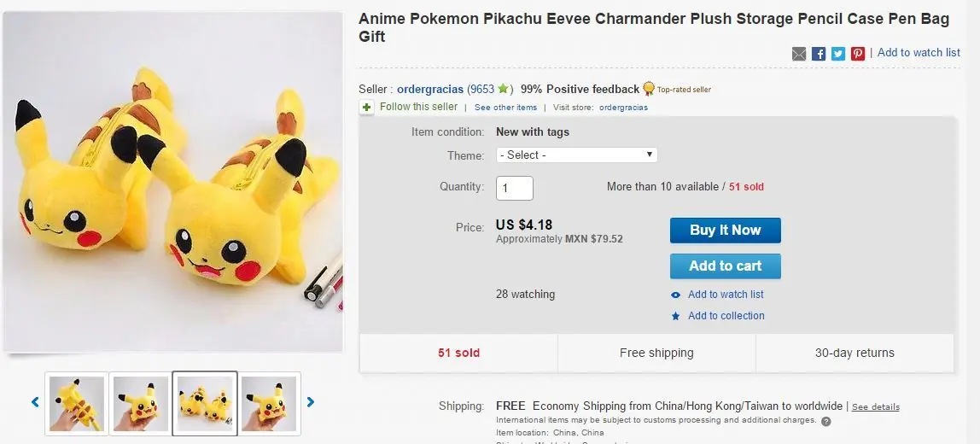
Task: Open shipping See details link
Action: point(875,407)
